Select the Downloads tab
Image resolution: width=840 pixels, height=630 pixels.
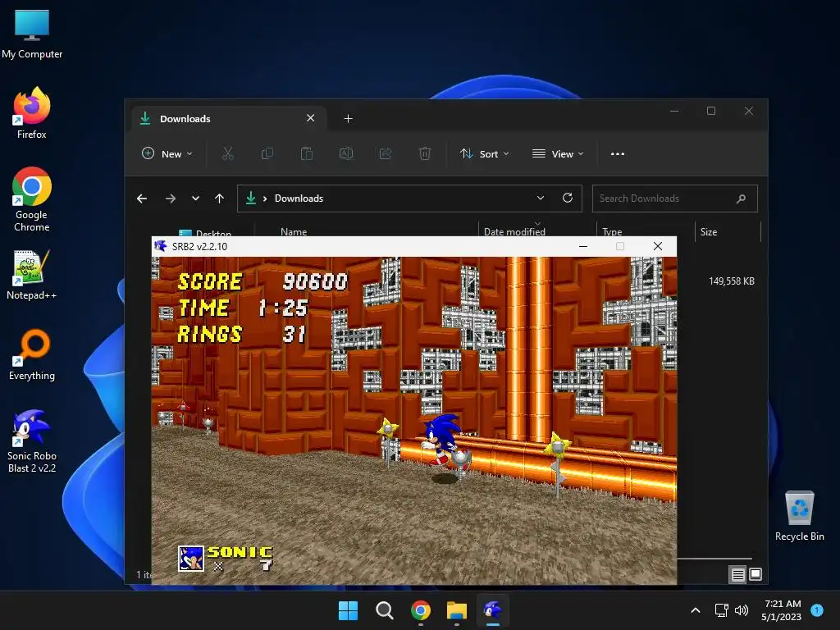point(229,118)
